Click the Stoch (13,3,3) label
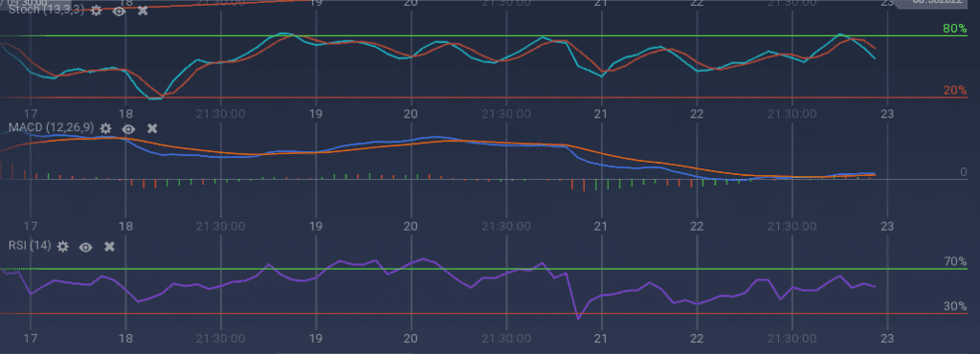 tap(46, 10)
